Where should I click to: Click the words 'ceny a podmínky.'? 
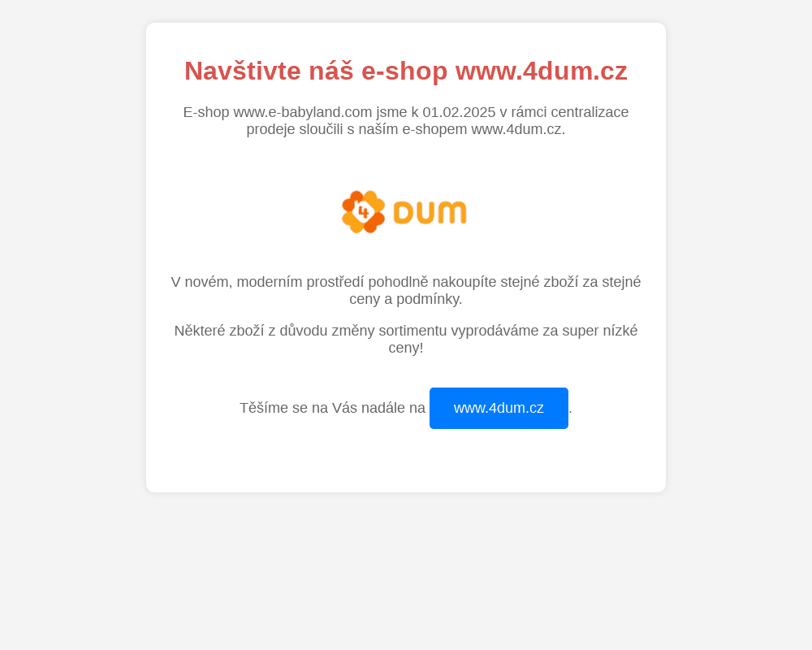click(x=406, y=299)
